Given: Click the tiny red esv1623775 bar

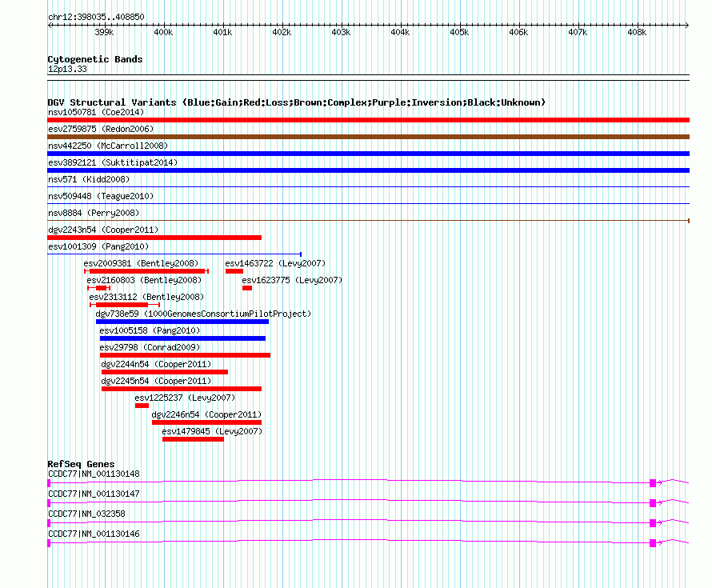Looking at the screenshot, I should (x=247, y=288).
